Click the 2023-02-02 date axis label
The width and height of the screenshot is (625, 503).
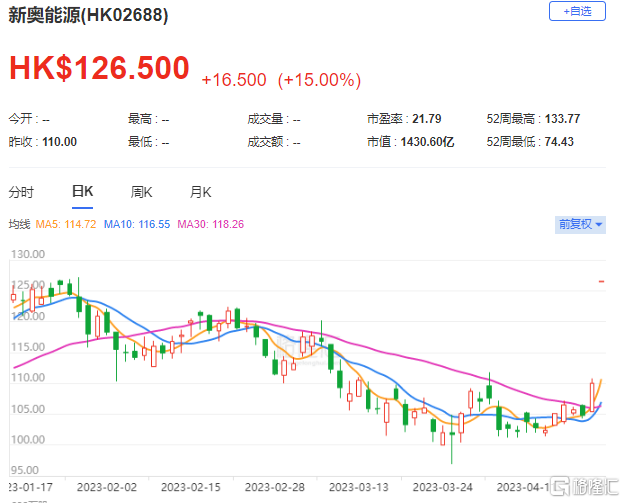[107, 487]
